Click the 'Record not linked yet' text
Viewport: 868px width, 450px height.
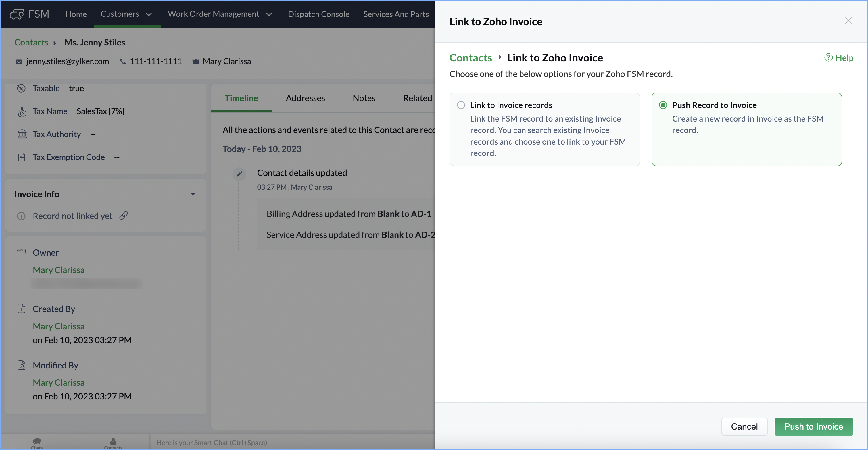coord(72,216)
